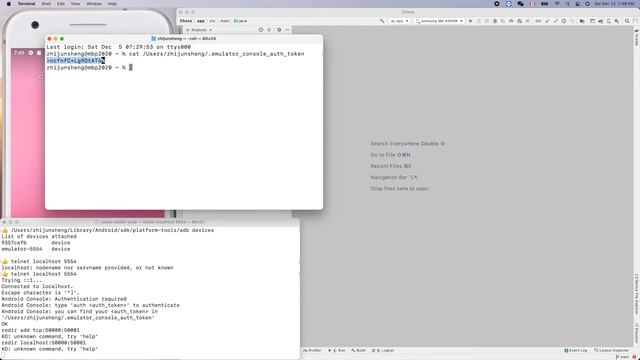This screenshot has width=640, height=360.
Task: Open the Apple menu
Action: pyautogui.click(x=9, y=4)
